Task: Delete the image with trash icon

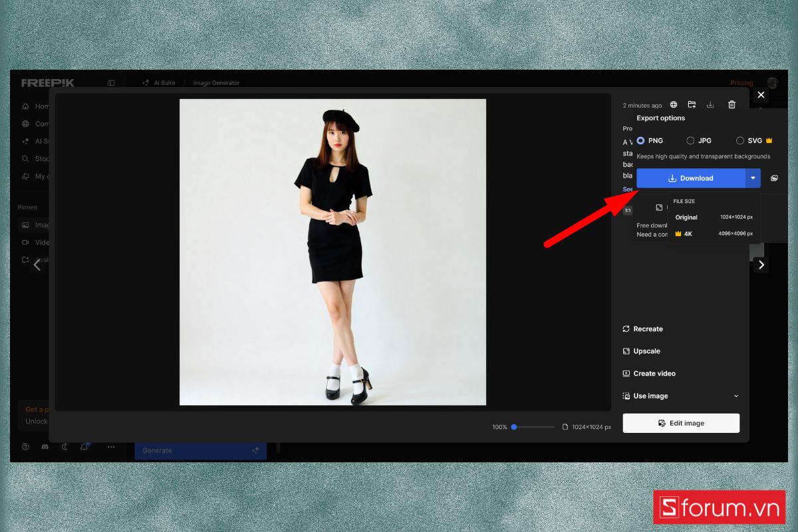Action: tap(731, 105)
